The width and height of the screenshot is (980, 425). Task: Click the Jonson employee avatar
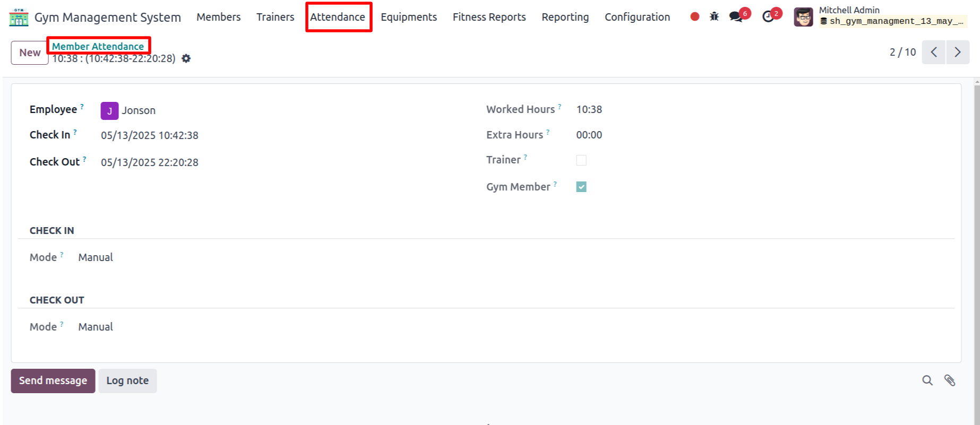click(109, 110)
